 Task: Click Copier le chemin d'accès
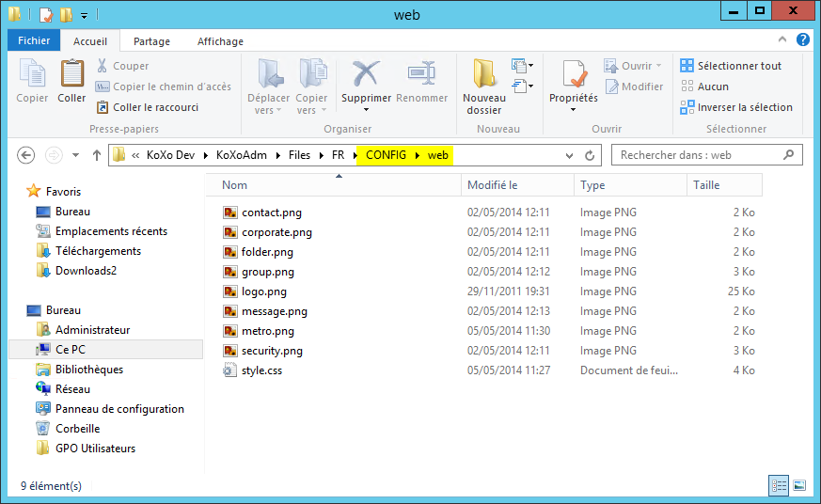(164, 87)
